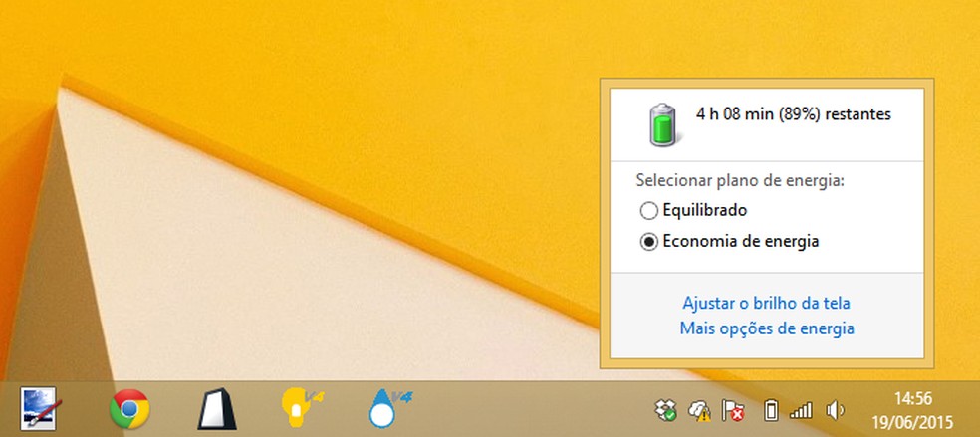Image resolution: width=980 pixels, height=437 pixels.
Task: Click the clock showing 14:56
Action: point(913,398)
